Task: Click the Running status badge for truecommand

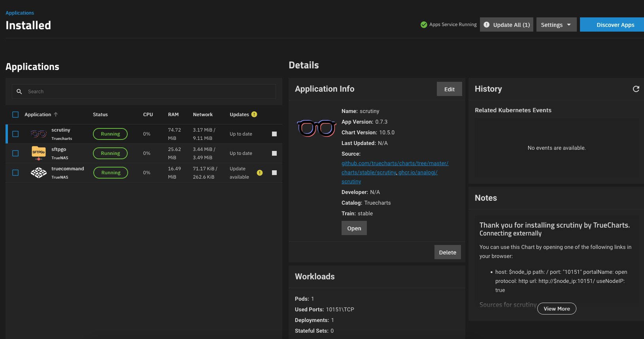Action: click(x=111, y=173)
